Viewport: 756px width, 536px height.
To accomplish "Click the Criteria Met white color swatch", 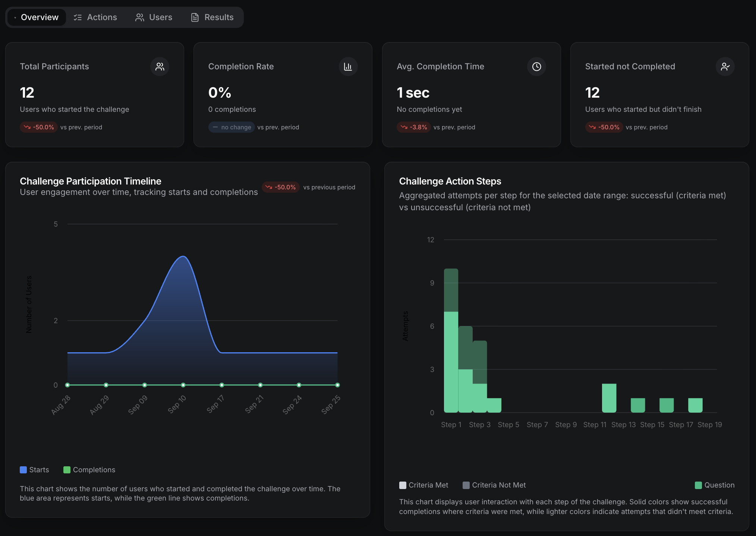I will [403, 485].
